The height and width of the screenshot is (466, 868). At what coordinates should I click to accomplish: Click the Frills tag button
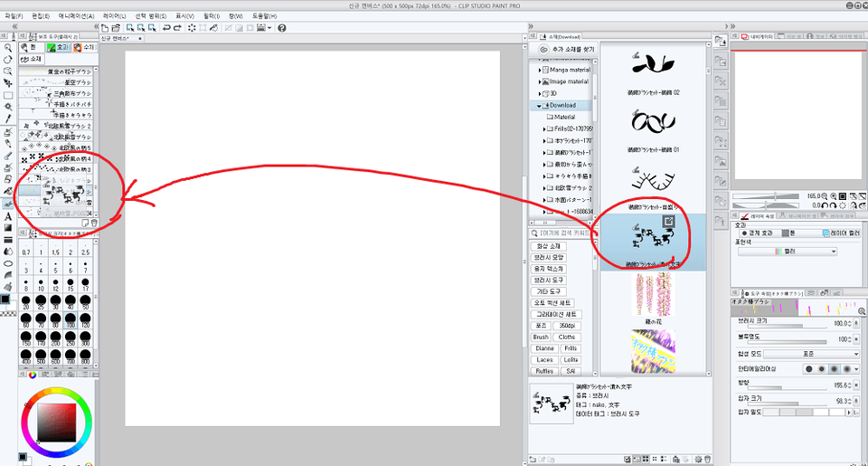pyautogui.click(x=571, y=348)
